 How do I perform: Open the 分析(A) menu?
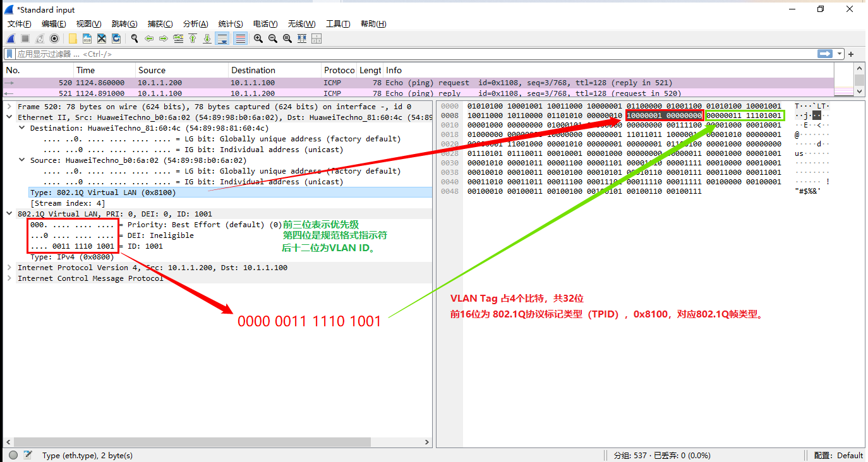tap(195, 24)
